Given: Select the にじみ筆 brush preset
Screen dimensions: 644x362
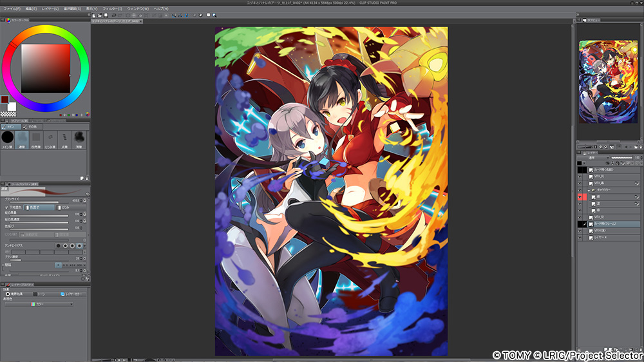Looking at the screenshot, I should point(50,139).
